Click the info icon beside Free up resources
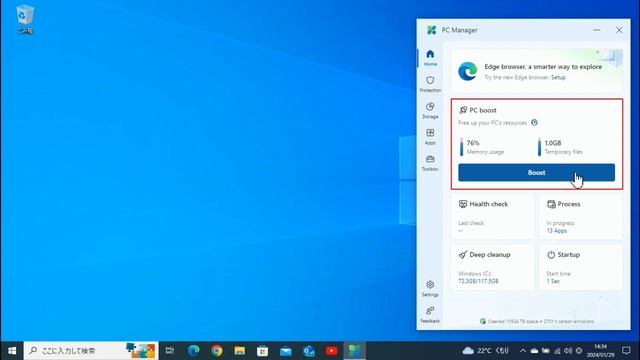Viewport: 640px width, 360px height. [534, 122]
